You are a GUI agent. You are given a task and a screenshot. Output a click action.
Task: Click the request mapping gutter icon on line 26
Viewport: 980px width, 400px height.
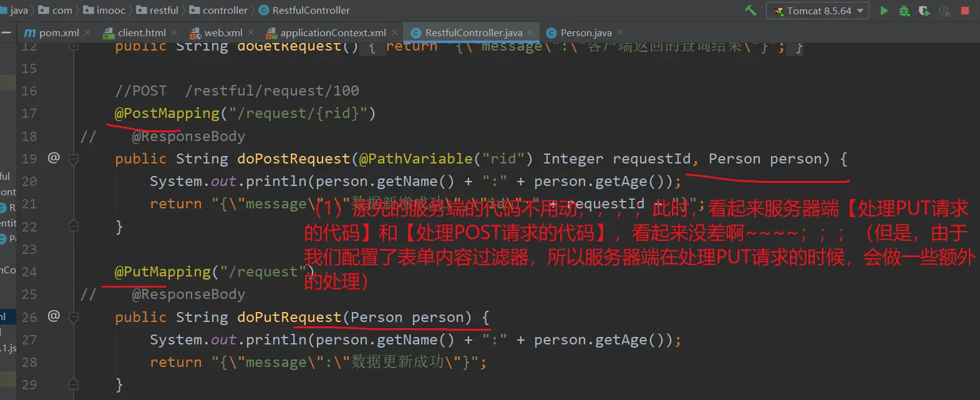pos(54,316)
